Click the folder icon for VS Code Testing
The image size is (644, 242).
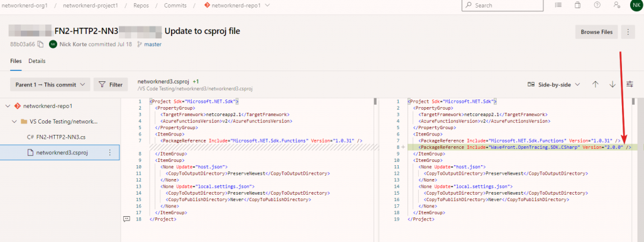tap(25, 122)
